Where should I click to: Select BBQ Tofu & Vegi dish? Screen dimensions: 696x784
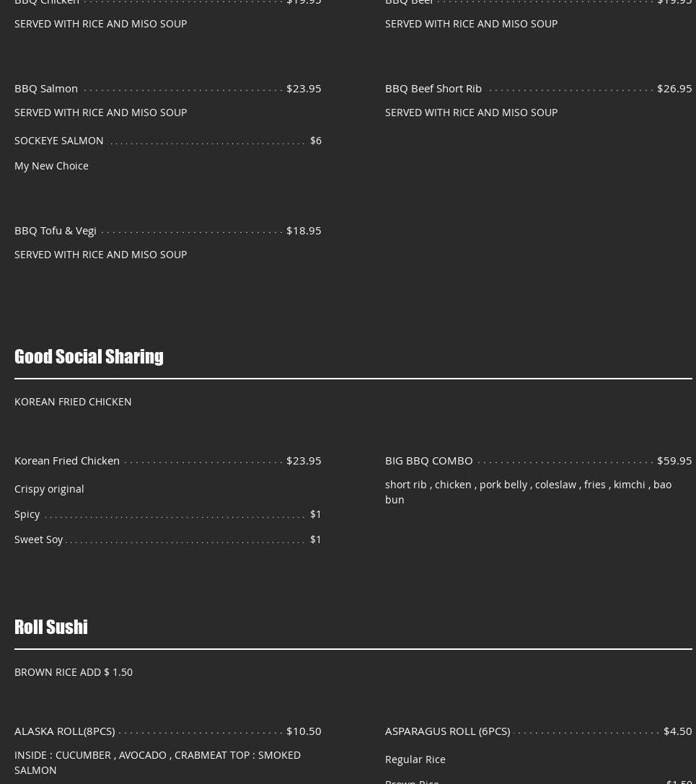[56, 230]
